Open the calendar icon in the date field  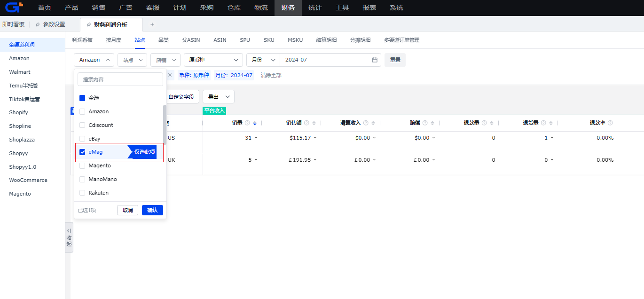(375, 60)
